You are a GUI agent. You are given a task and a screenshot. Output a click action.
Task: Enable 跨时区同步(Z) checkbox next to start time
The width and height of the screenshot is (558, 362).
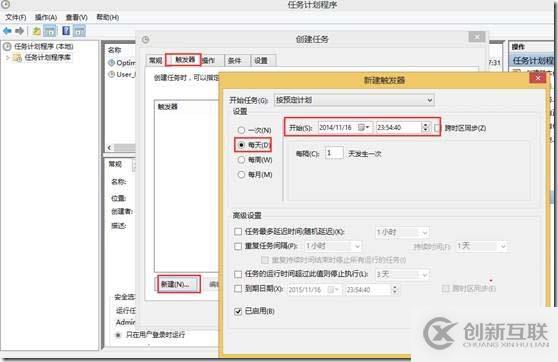(x=437, y=128)
